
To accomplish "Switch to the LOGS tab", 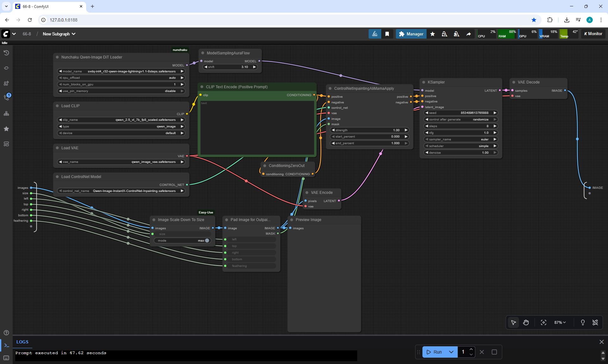I will [x=22, y=342].
